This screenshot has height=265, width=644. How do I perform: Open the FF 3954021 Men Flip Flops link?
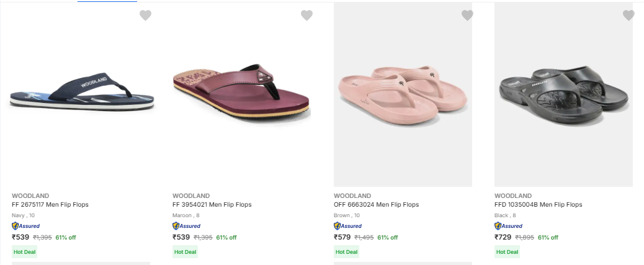pos(212,205)
